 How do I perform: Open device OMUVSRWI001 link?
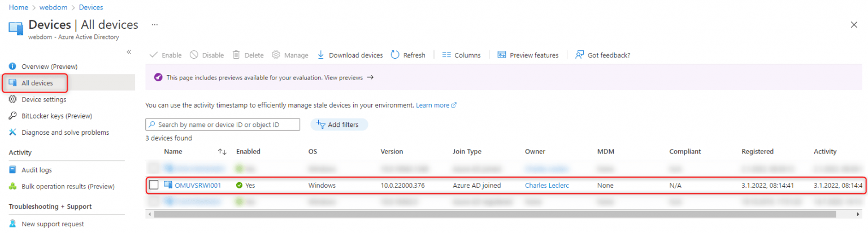[x=198, y=185]
